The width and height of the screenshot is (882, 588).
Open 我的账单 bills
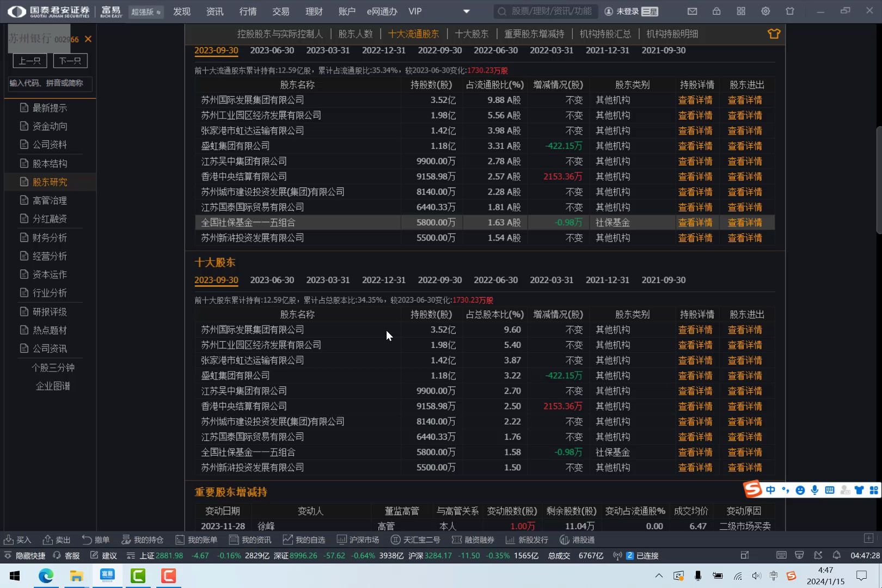pyautogui.click(x=196, y=540)
